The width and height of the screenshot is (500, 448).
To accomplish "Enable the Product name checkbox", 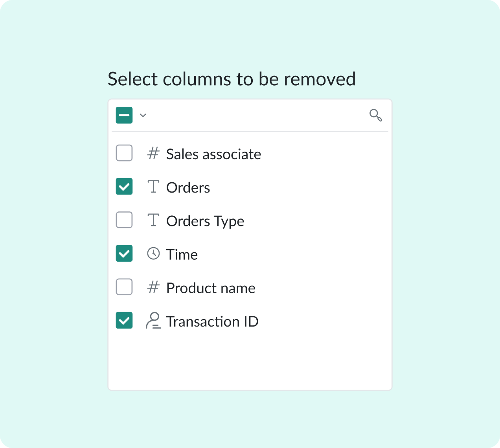I will (x=124, y=287).
